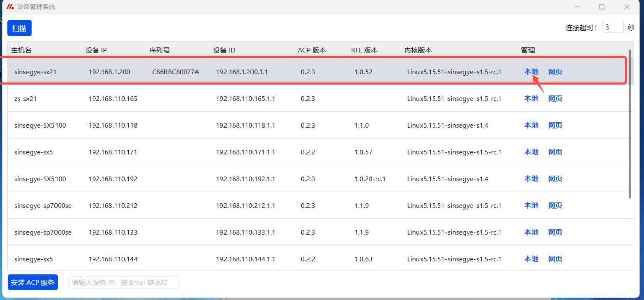The width and height of the screenshot is (644, 300).
Task: Click the 主机名 column header
Action: pos(21,50)
